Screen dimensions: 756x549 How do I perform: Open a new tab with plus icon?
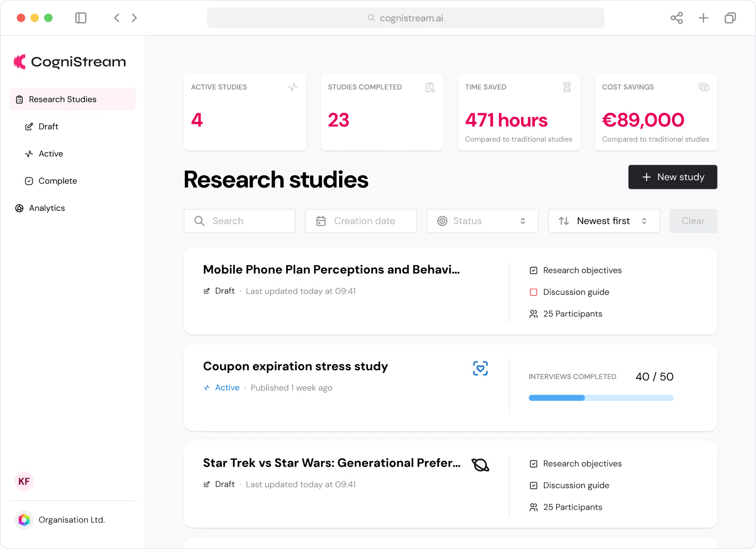703,18
